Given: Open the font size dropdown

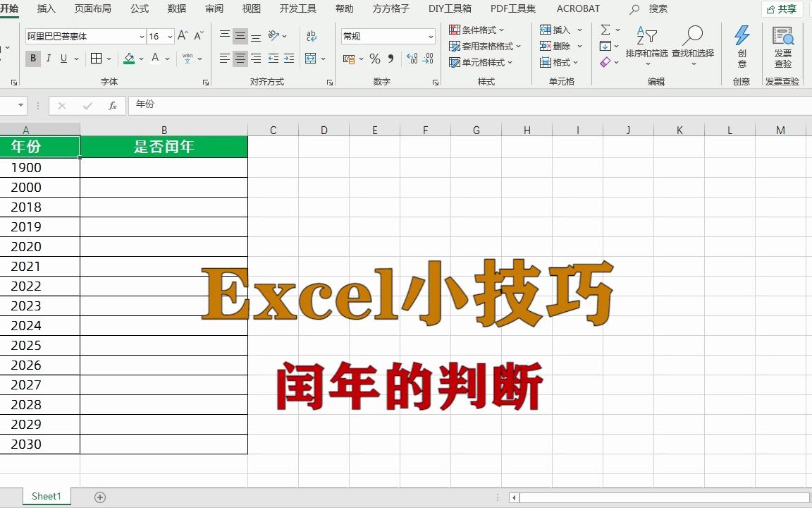Looking at the screenshot, I should click(x=168, y=36).
